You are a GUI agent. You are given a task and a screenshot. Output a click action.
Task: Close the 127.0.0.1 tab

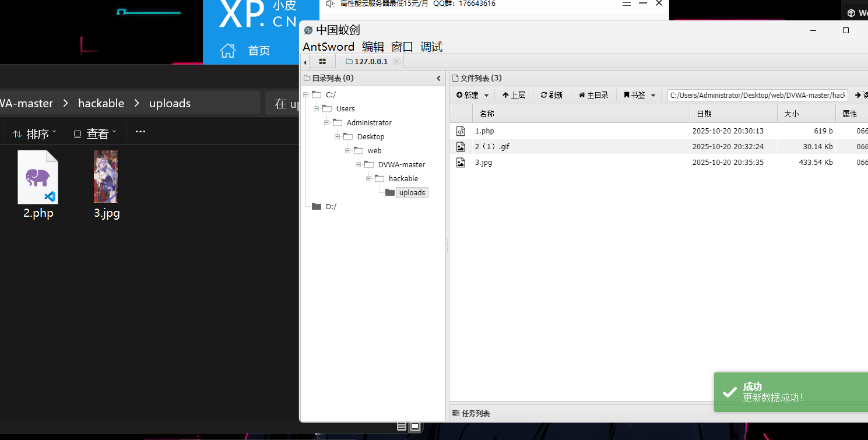(x=396, y=61)
